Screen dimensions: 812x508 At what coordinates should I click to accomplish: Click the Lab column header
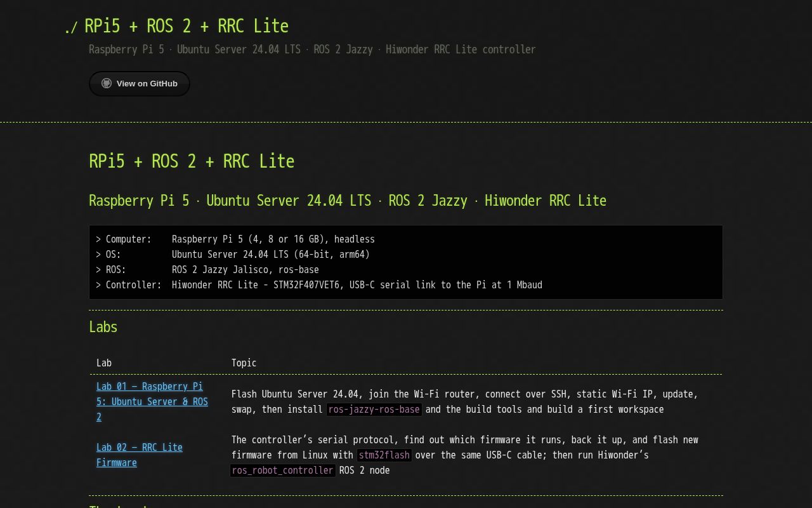click(x=104, y=363)
